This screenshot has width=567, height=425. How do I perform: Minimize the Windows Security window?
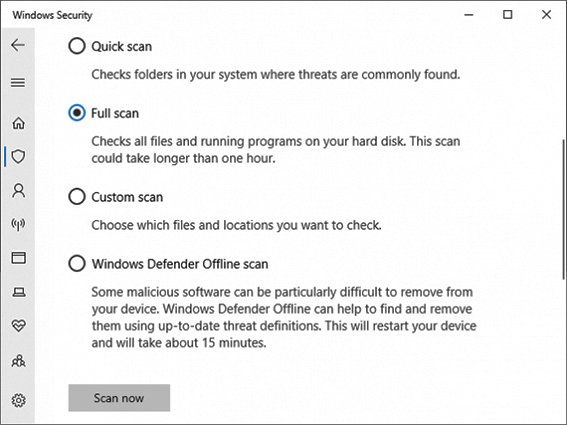(469, 15)
